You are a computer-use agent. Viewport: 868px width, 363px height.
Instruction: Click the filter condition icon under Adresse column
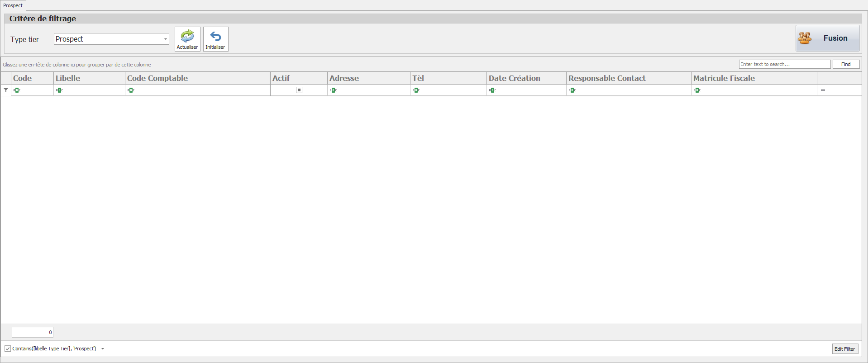[333, 90]
